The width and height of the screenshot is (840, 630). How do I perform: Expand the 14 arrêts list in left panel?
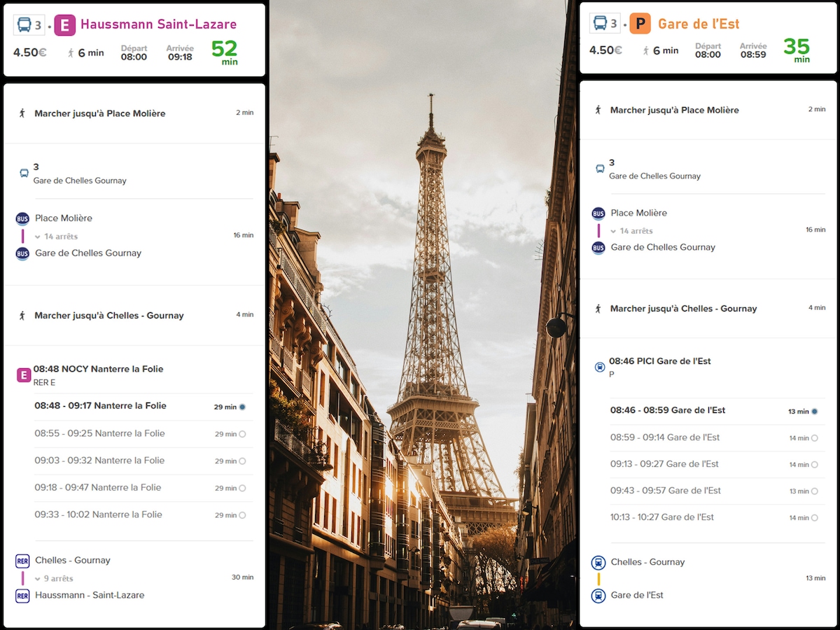pos(57,237)
